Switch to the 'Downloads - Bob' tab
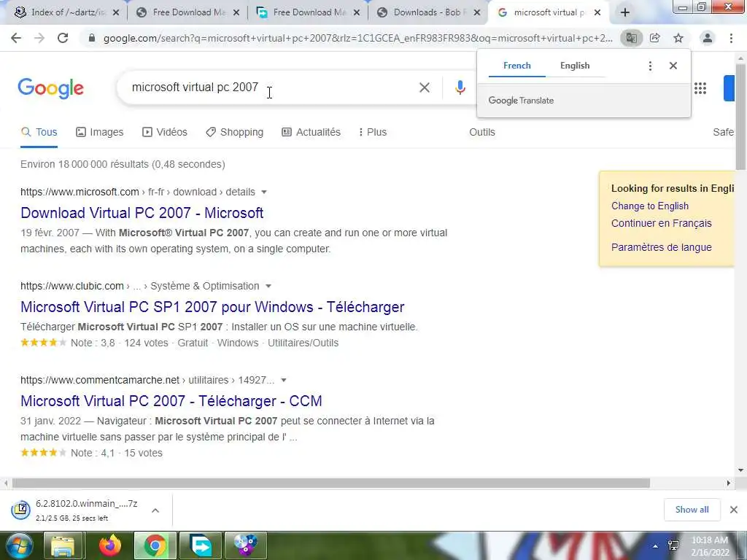This screenshot has width=747, height=560. (x=429, y=13)
